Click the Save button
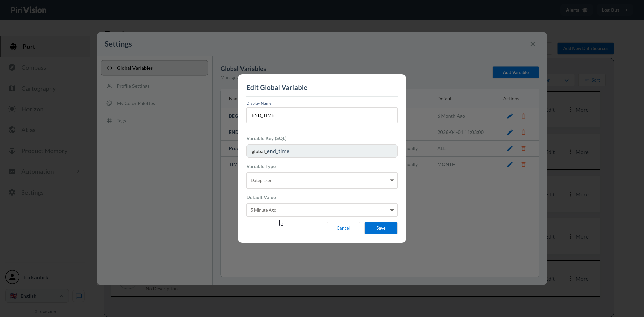 381,228
